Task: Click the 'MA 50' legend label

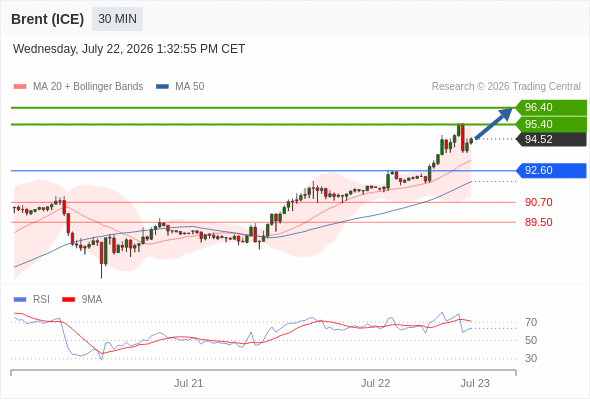Action: pos(190,87)
